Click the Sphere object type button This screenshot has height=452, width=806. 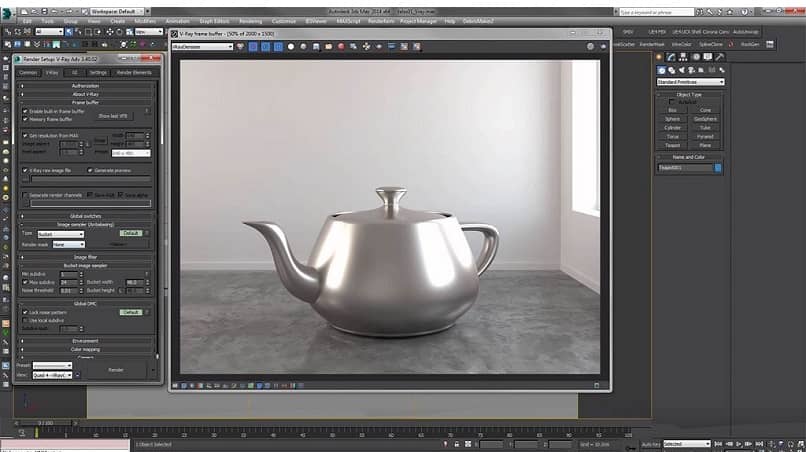[x=672, y=119]
